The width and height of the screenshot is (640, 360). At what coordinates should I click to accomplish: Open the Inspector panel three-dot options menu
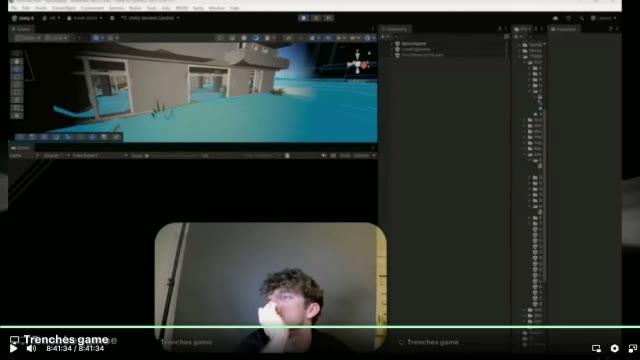[x=617, y=29]
